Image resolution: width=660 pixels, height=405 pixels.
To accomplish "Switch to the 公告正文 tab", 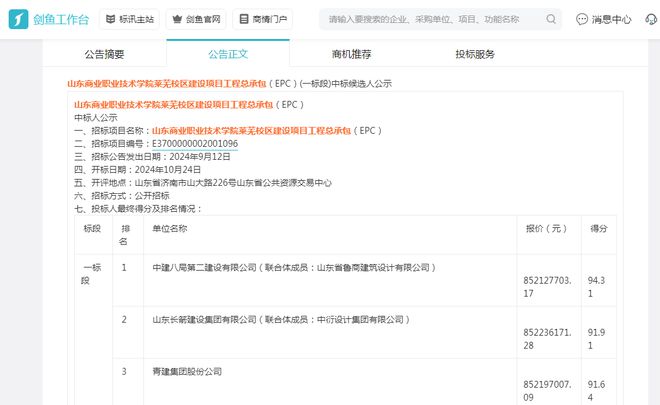I will (x=228, y=54).
